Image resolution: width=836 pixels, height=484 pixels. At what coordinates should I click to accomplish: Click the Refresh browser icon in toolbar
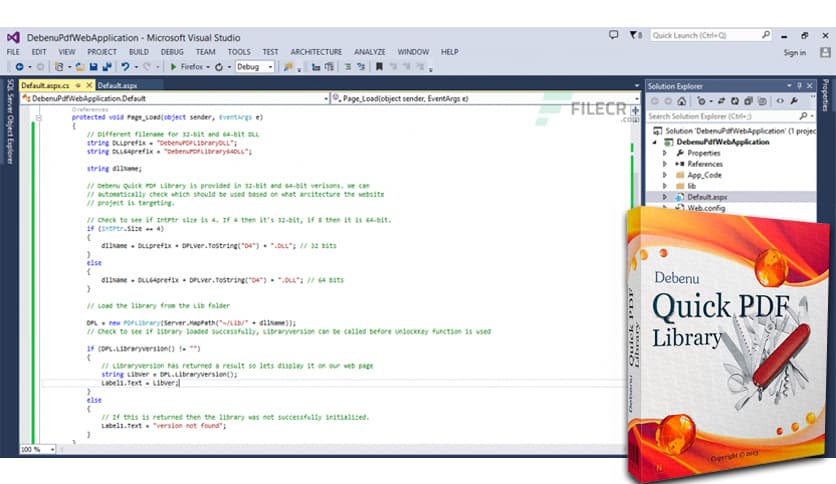coord(219,67)
